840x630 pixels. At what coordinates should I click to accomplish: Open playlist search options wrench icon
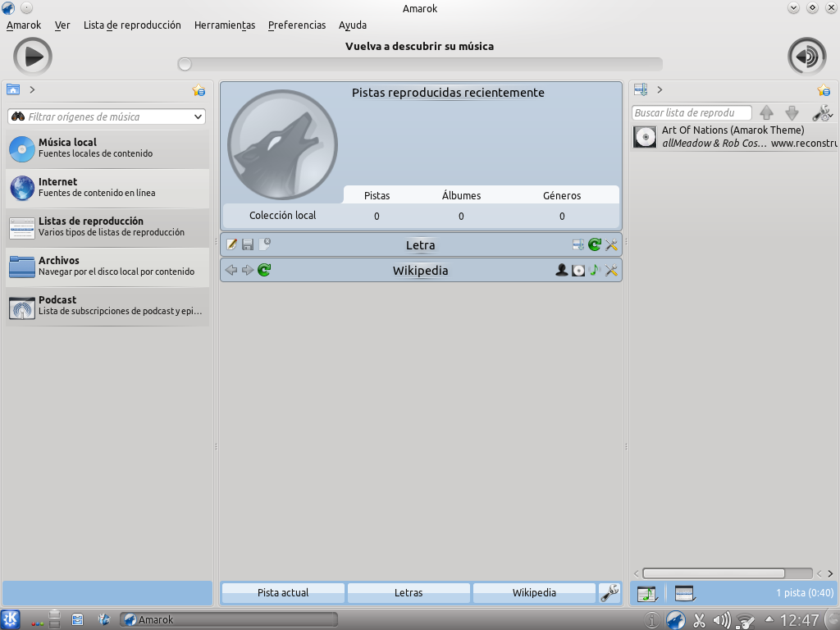pyautogui.click(x=822, y=112)
